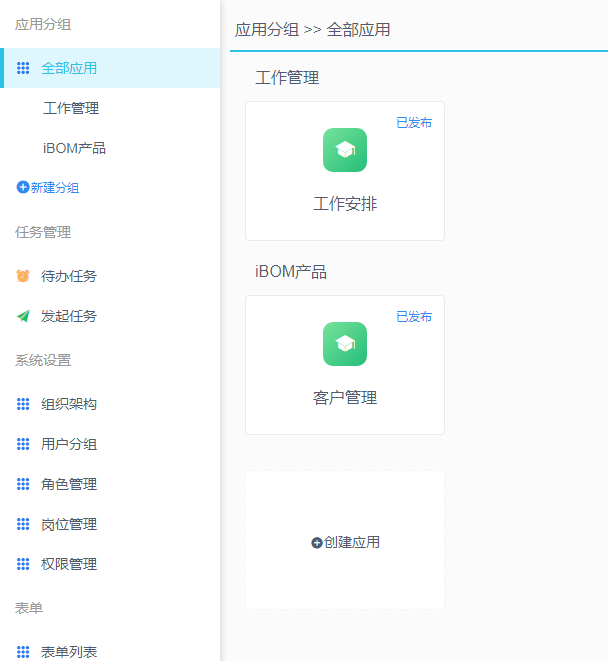Viewport: 608px width, 661px height.
Task: Click the plus icon on 创建应用 card
Action: click(317, 543)
